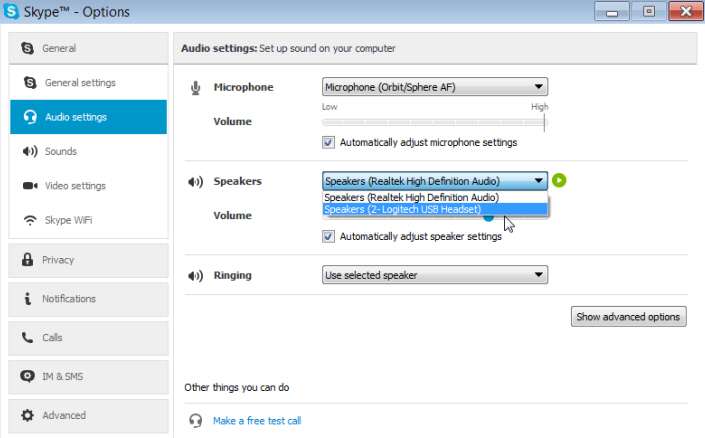The width and height of the screenshot is (705, 438).
Task: Open Skype WiFi settings
Action: pyautogui.click(x=88, y=220)
